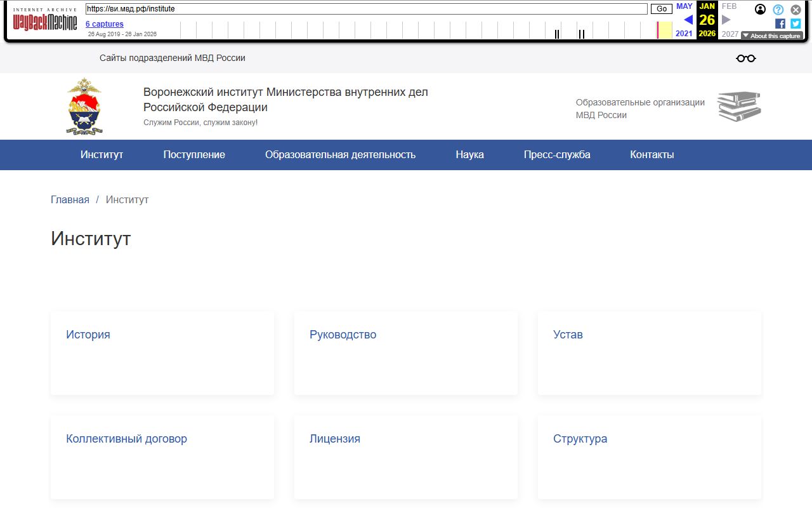This screenshot has width=812, height=508.
Task: Click the Институт breadcrumb current page text
Action: point(127,200)
